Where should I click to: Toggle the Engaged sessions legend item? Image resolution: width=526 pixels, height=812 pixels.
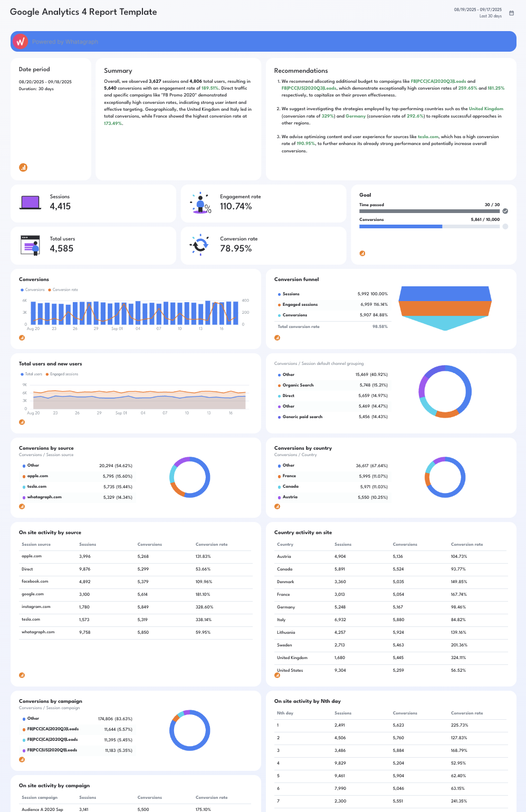pos(62,374)
